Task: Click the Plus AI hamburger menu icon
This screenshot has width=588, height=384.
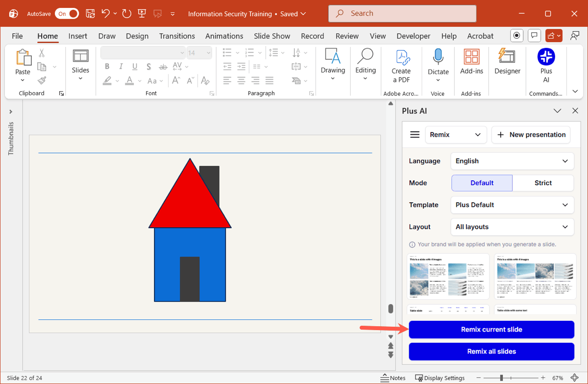Action: 415,135
